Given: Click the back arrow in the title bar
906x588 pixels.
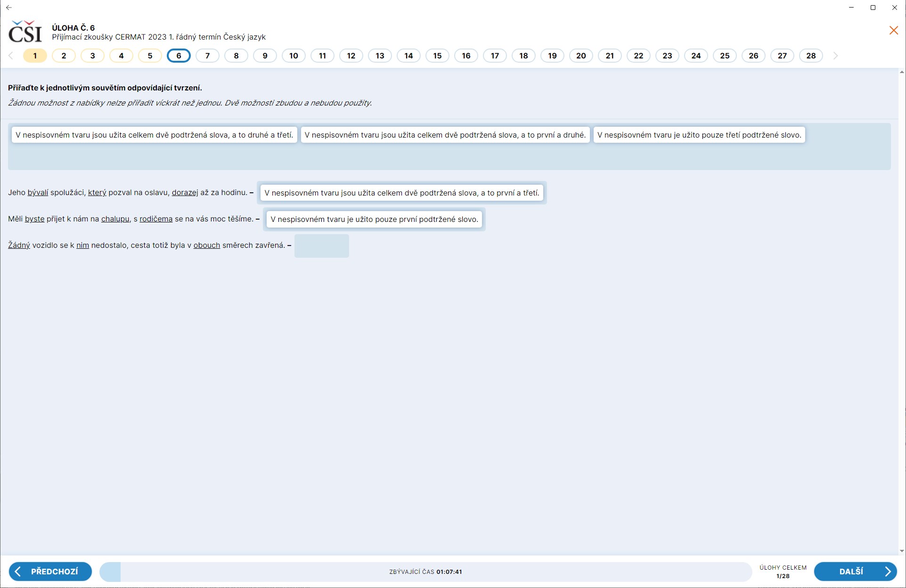Looking at the screenshot, I should [8, 8].
